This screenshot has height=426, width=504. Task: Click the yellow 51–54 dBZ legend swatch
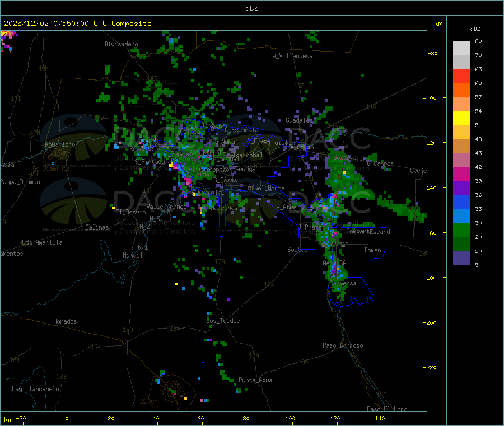461,118
